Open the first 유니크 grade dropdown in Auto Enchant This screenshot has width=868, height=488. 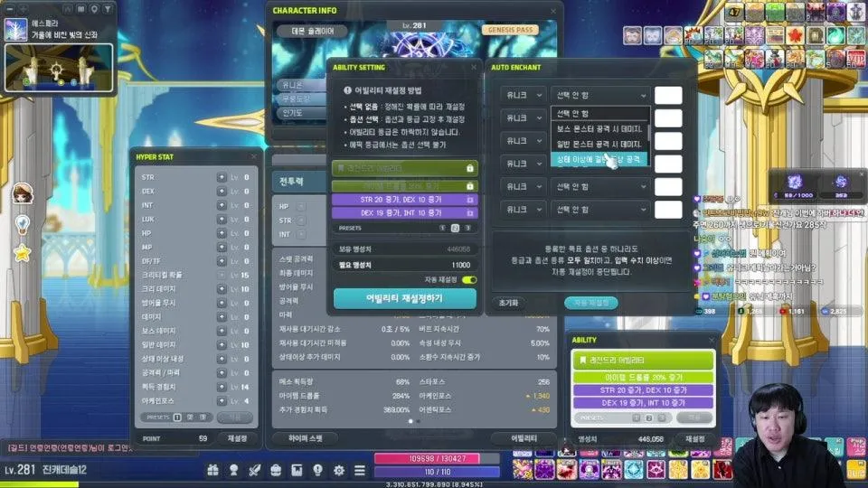pyautogui.click(x=524, y=95)
